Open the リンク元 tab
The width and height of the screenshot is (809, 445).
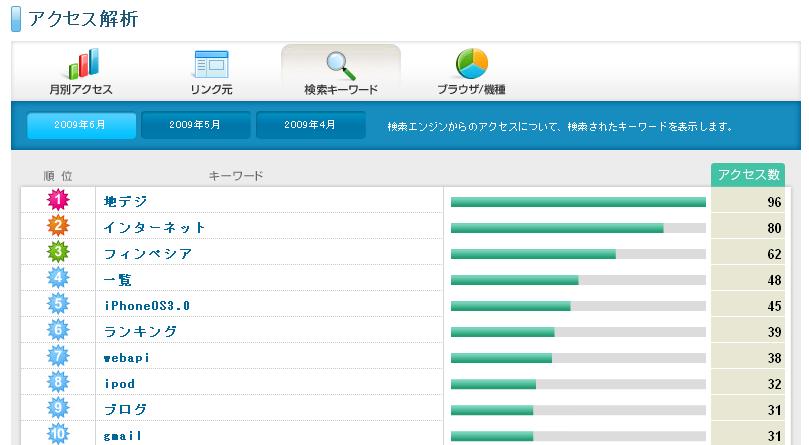coord(211,89)
